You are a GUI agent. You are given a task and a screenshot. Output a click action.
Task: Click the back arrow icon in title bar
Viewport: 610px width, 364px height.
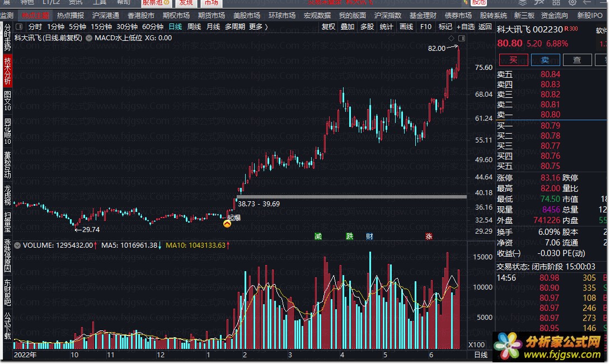pos(588,2)
